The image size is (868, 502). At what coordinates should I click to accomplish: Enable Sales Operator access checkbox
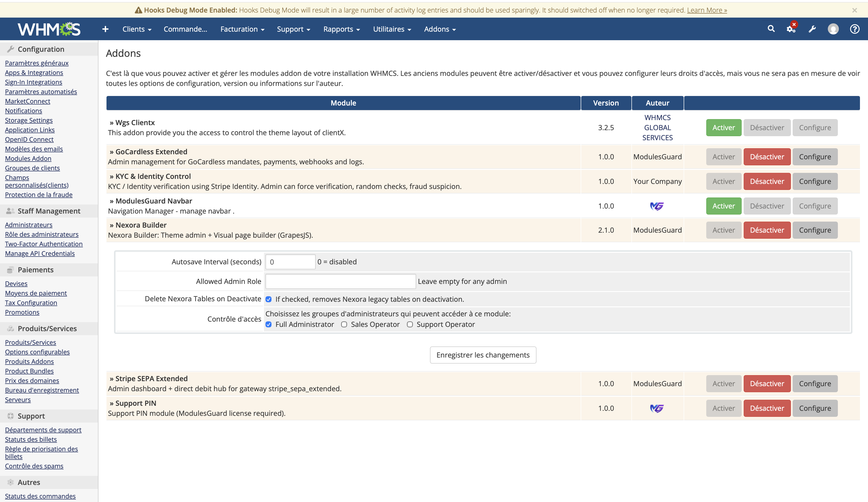click(344, 325)
